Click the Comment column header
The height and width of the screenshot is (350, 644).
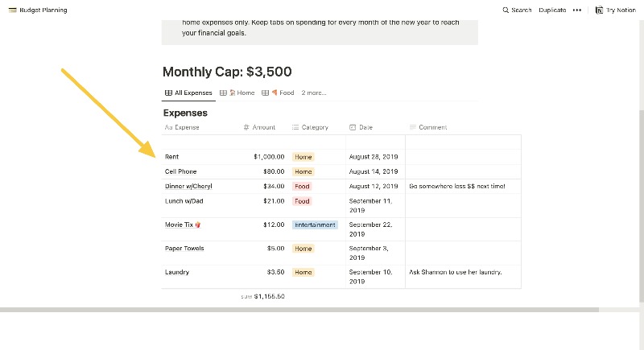[x=428, y=127]
